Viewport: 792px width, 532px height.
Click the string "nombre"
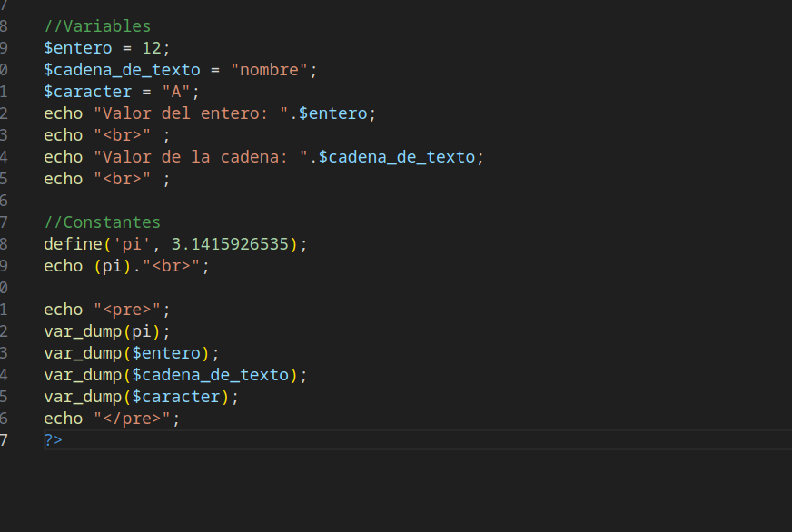point(272,69)
